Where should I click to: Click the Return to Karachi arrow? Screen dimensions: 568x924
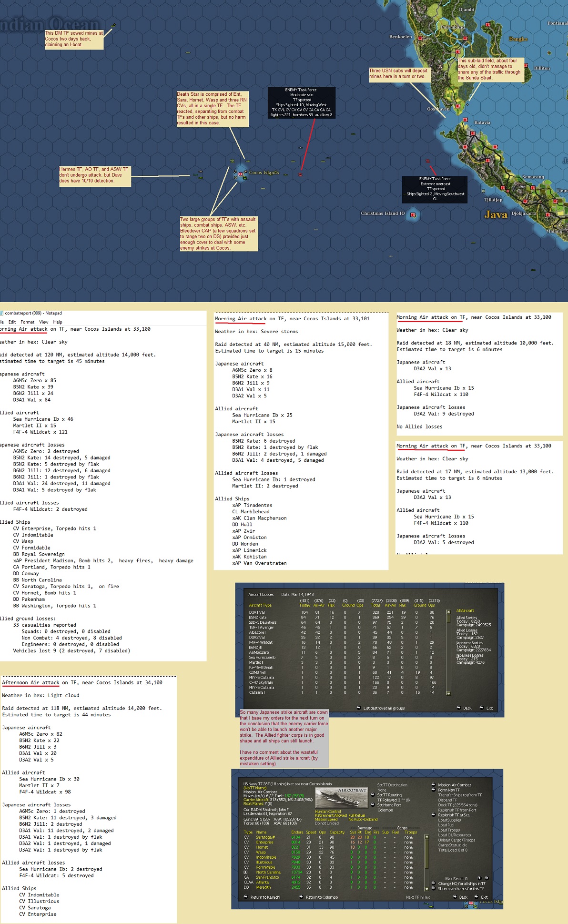coord(246,897)
